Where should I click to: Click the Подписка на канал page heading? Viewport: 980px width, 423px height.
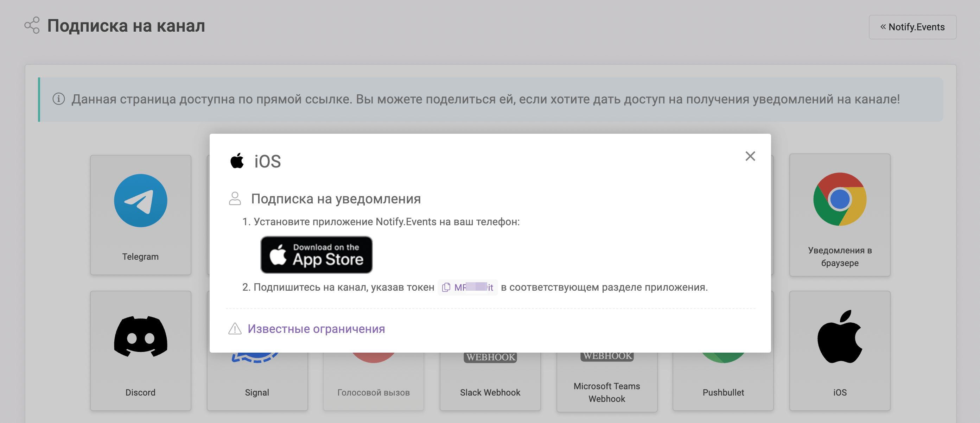pyautogui.click(x=126, y=26)
